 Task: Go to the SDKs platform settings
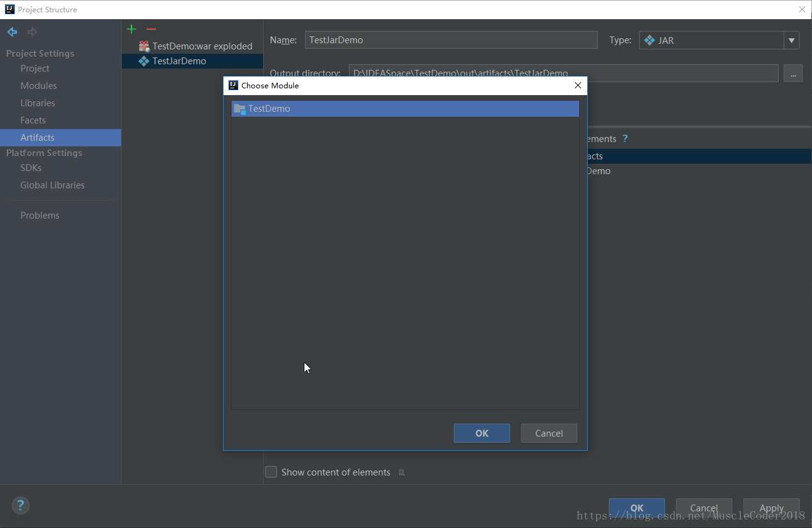[31, 168]
